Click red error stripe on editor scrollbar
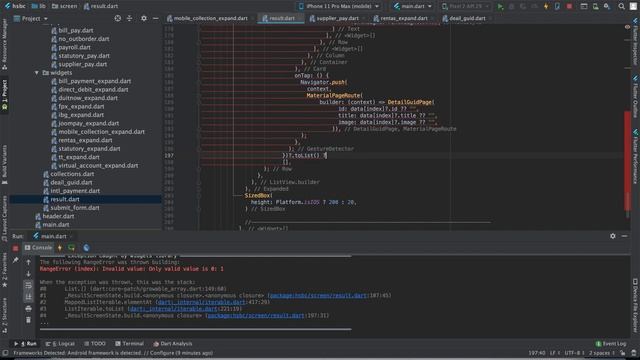This screenshot has width=640, height=360. tap(627, 160)
